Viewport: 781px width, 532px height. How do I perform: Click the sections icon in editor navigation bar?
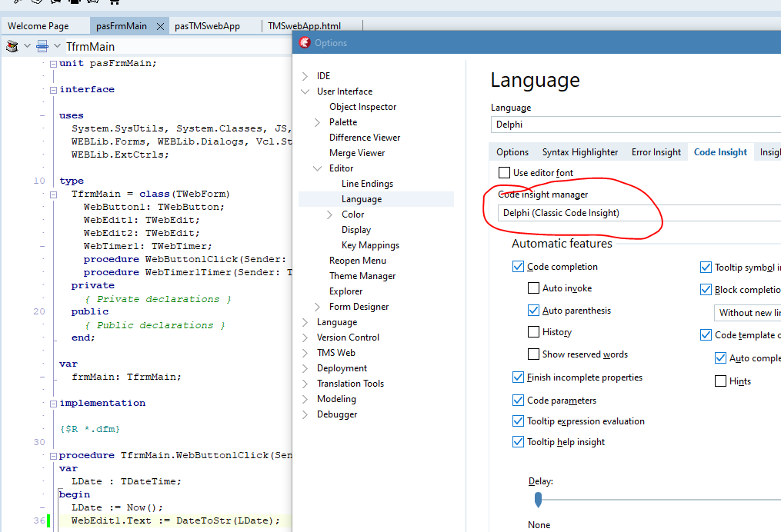pyautogui.click(x=42, y=46)
